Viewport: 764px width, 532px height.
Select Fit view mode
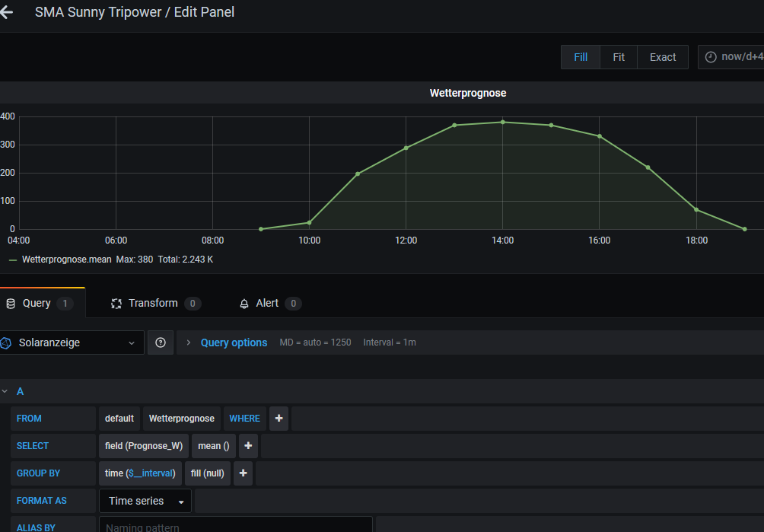pyautogui.click(x=619, y=57)
